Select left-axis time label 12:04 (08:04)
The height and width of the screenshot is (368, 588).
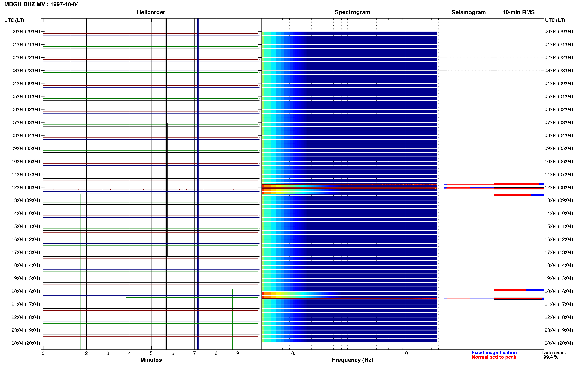click(x=26, y=187)
